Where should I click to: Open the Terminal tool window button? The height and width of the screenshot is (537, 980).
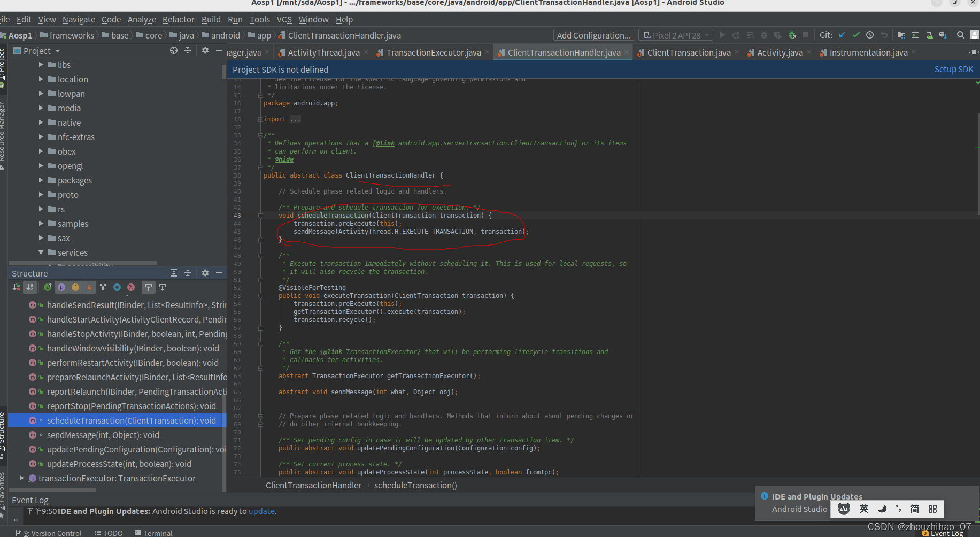pos(153,533)
